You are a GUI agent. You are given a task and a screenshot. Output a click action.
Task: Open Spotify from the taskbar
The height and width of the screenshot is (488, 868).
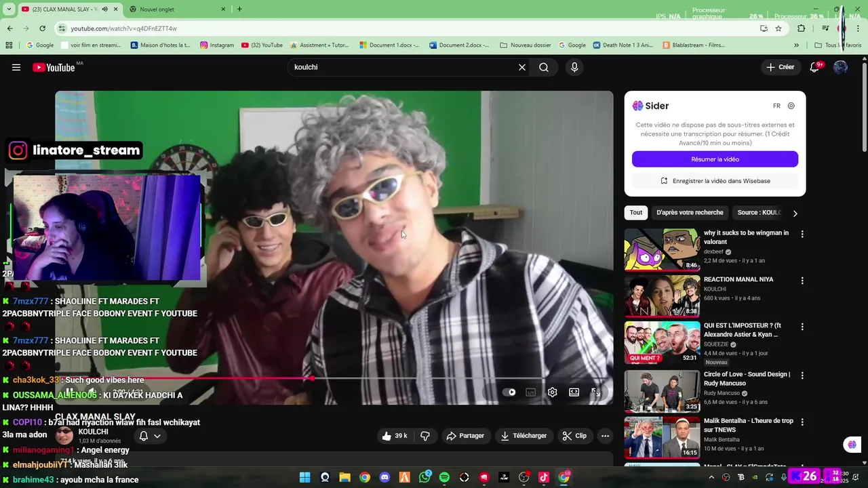coord(444,477)
